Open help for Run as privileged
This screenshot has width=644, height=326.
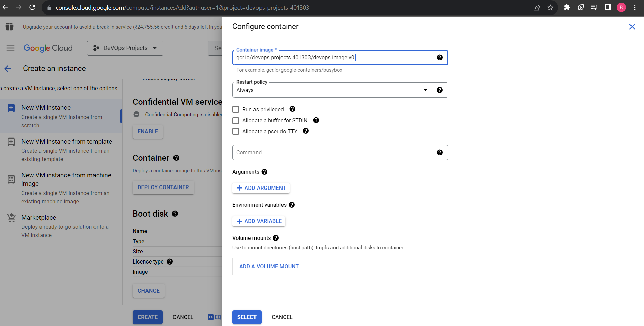click(292, 109)
